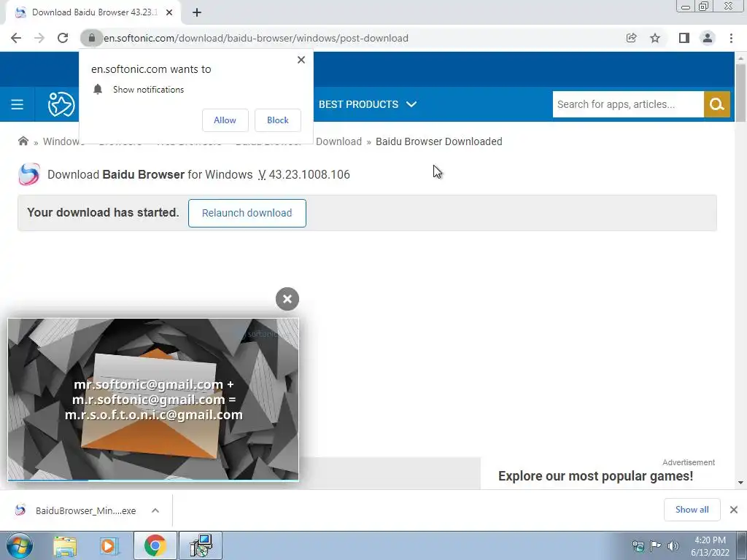Select the Download Baidu Browser tab
This screenshot has height=560, width=747.
pyautogui.click(x=93, y=12)
